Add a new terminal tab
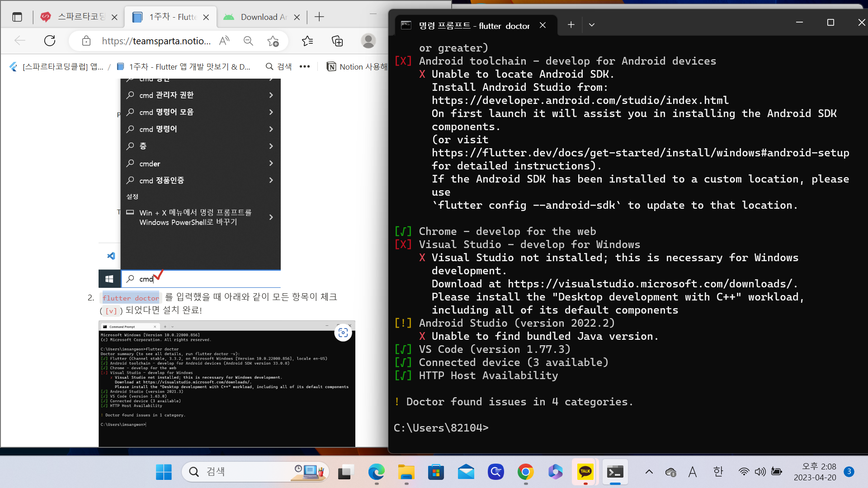The height and width of the screenshot is (488, 868). 571,25
